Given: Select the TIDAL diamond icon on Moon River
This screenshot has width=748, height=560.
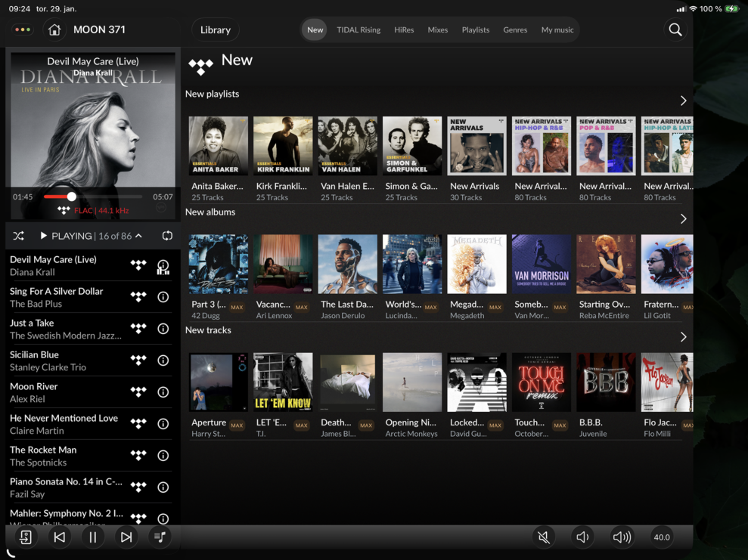Looking at the screenshot, I should pyautogui.click(x=138, y=392).
